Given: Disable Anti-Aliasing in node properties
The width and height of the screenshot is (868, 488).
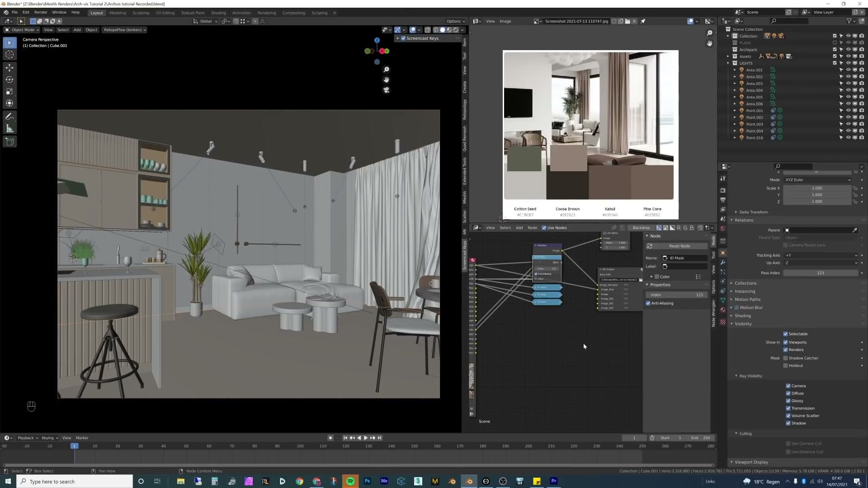Looking at the screenshot, I should click(x=648, y=303).
